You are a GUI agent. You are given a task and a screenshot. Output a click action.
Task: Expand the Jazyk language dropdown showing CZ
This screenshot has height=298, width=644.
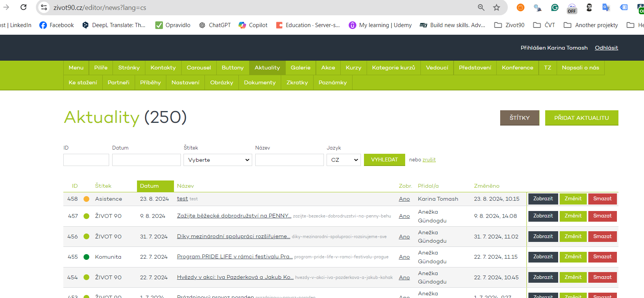(x=343, y=160)
